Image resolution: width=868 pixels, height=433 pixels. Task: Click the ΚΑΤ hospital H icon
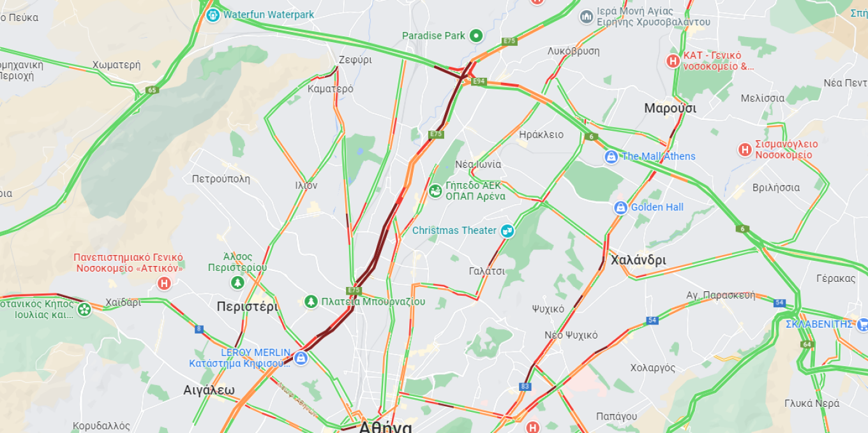(673, 61)
